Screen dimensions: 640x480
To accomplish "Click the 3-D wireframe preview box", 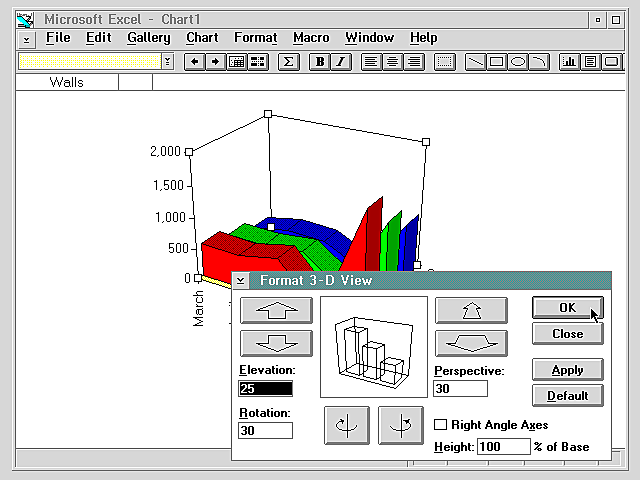I will pos(374,347).
